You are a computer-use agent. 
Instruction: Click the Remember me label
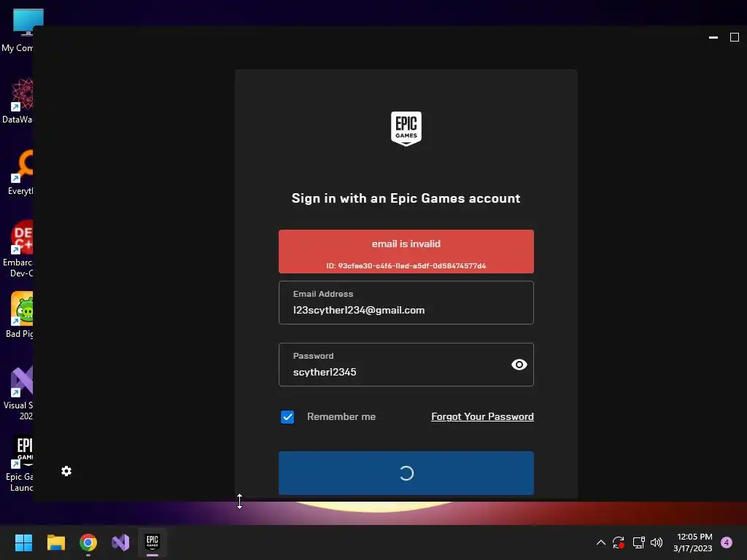341,416
